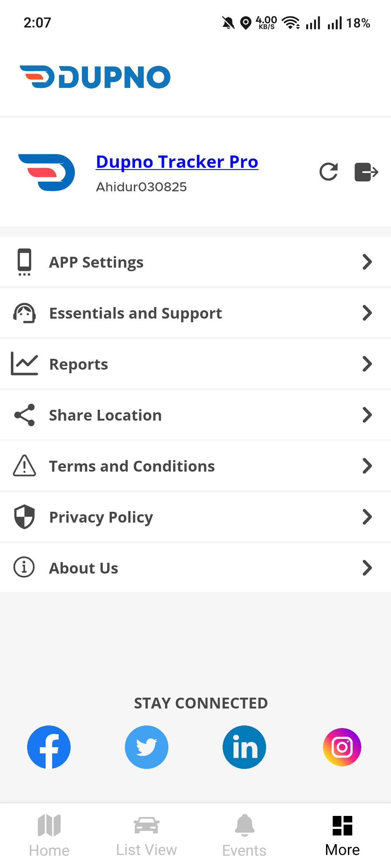Tap the DUPNO header logo
This screenshot has height=868, width=391.
click(95, 77)
